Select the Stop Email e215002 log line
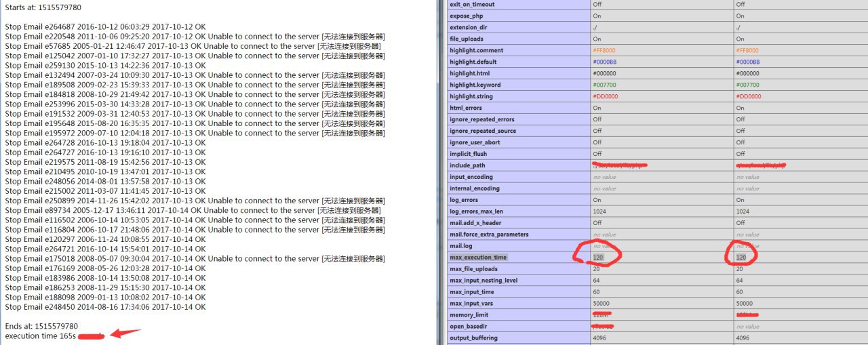868x345 pixels. coord(105,191)
